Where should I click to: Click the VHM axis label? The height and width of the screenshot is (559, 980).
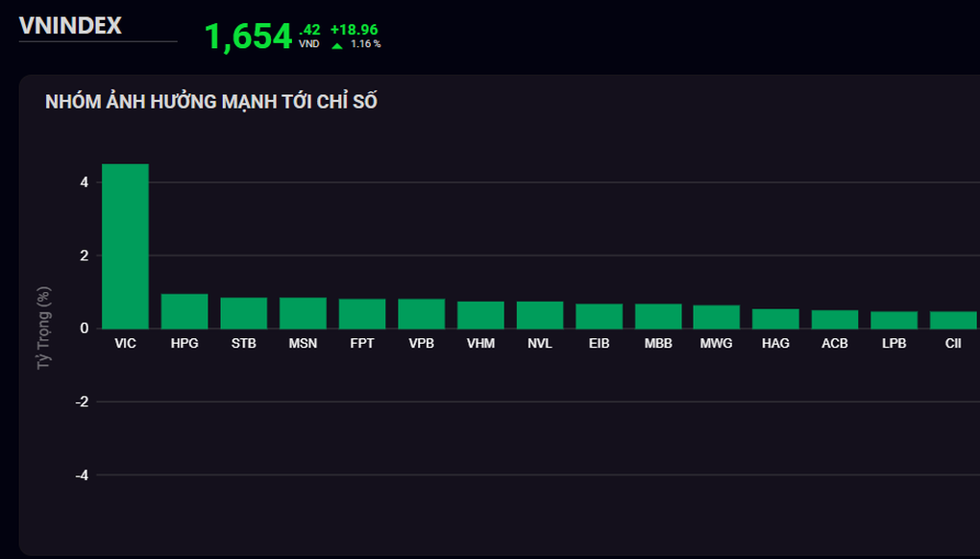(480, 343)
